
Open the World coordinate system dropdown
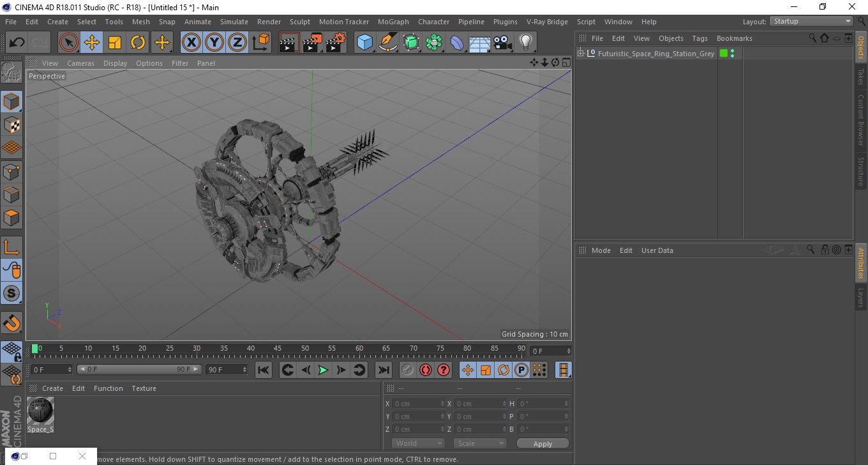(x=418, y=443)
